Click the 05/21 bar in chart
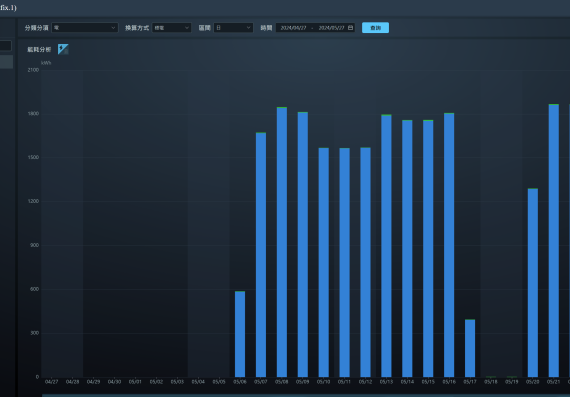Viewport: 570px width, 397px height. (x=554, y=241)
